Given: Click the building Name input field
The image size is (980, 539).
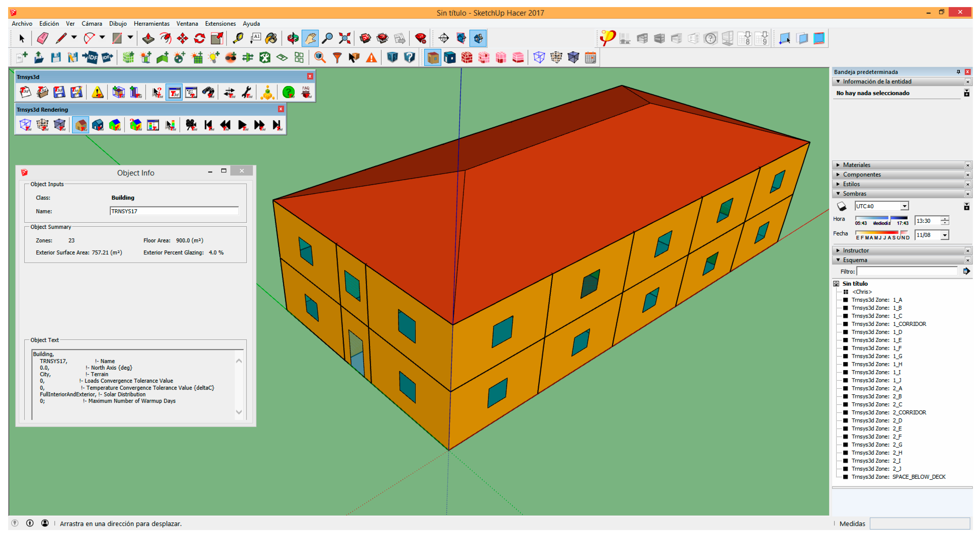Looking at the screenshot, I should click(x=174, y=211).
